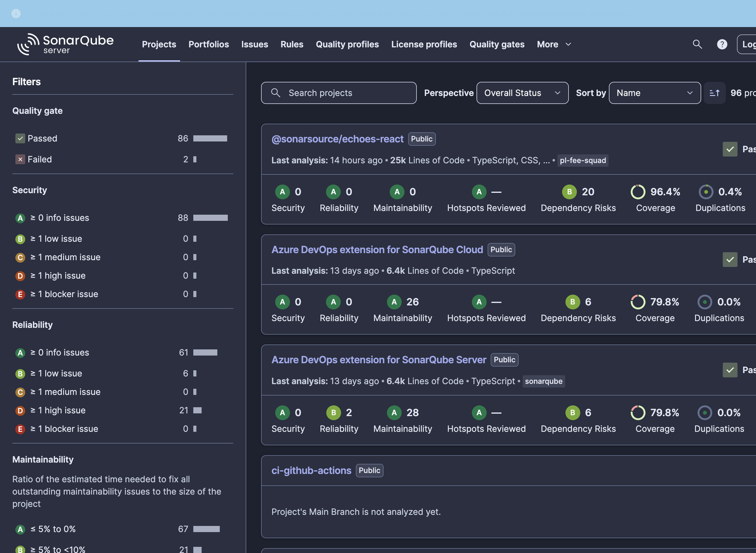Image resolution: width=756 pixels, height=553 pixels.
Task: Expand the More menu in navigation
Action: point(554,44)
